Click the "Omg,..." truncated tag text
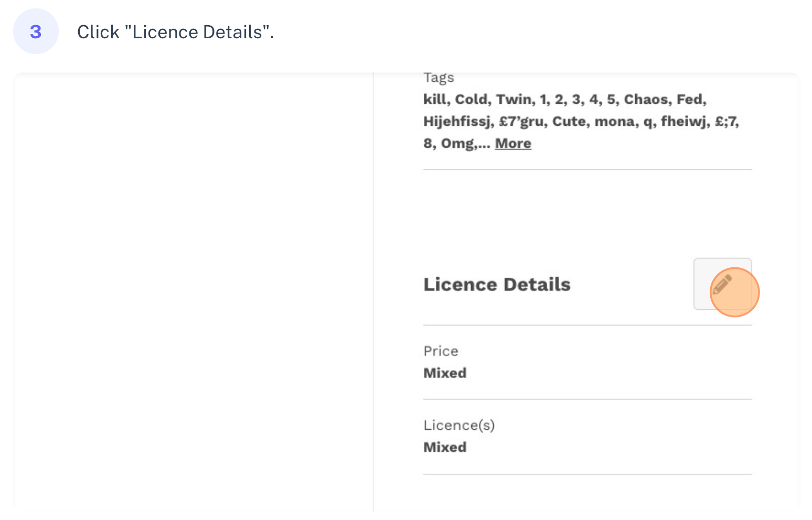 (465, 143)
